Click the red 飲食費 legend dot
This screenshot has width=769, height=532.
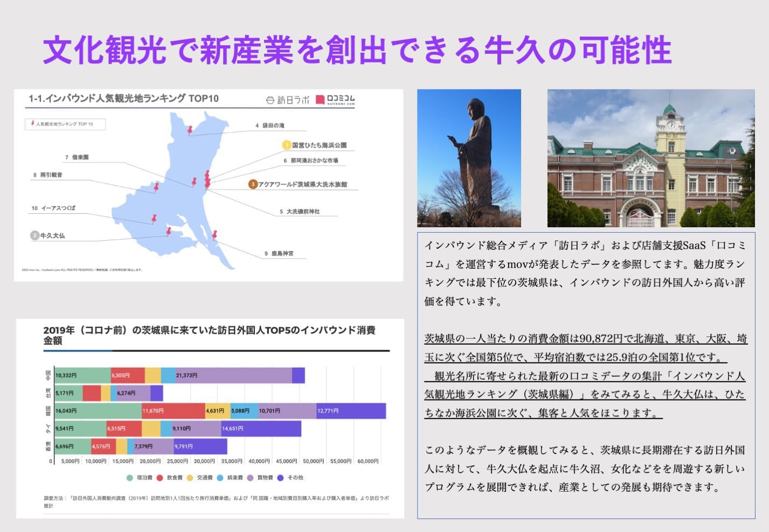[x=160, y=478]
